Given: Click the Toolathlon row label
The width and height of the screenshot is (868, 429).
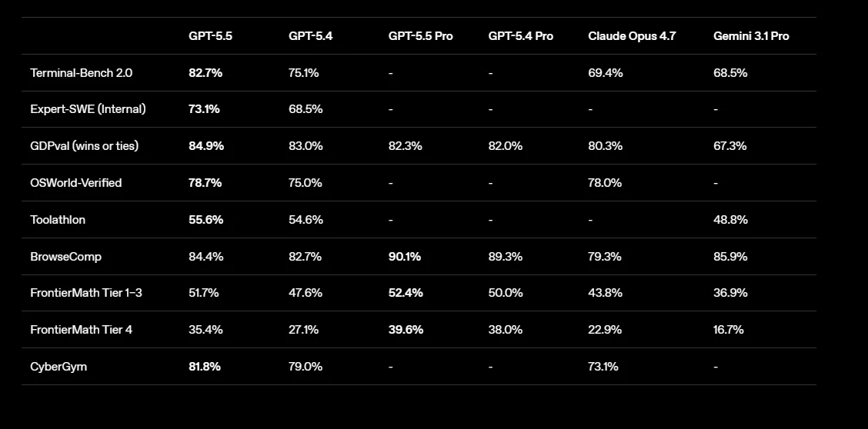Looking at the screenshot, I should point(58,220).
